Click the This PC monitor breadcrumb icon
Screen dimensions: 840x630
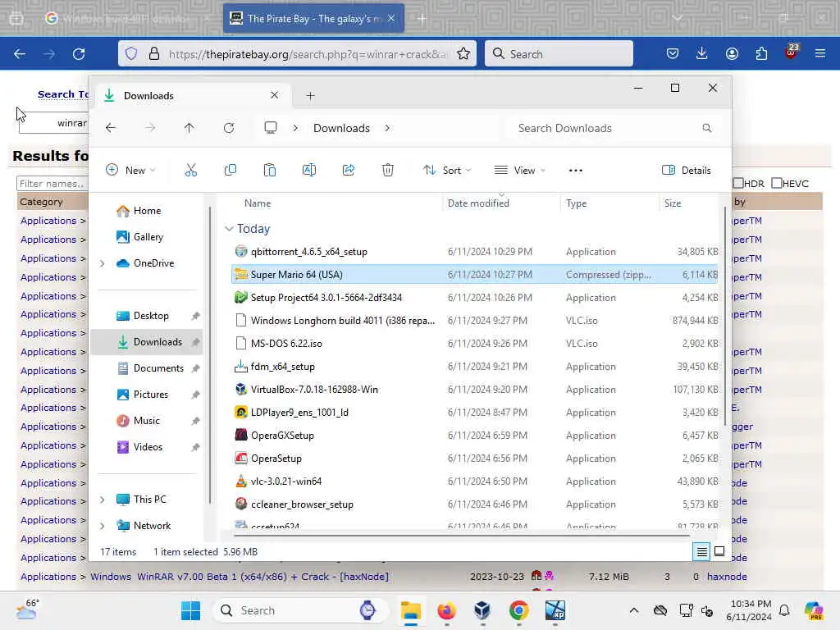(x=271, y=128)
